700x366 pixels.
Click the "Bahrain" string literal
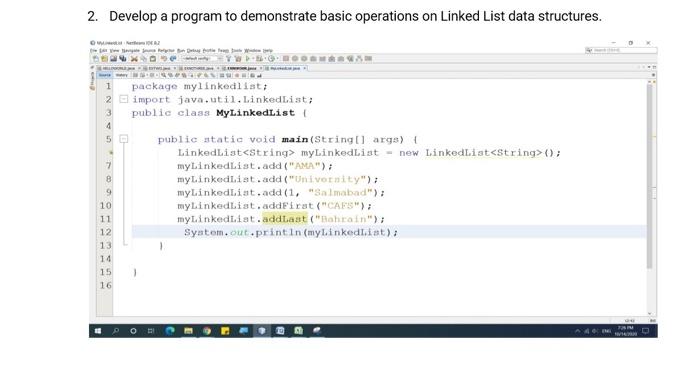(344, 219)
